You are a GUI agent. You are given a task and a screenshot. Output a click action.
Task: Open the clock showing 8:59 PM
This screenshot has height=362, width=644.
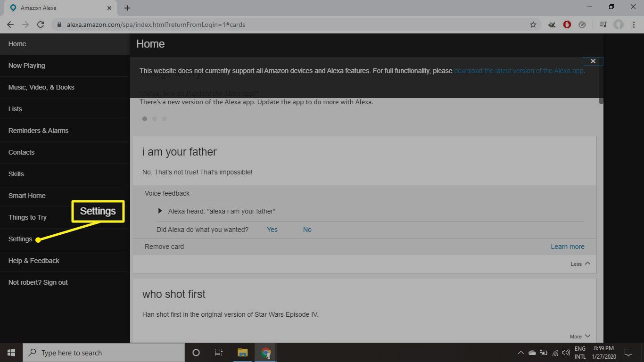pyautogui.click(x=603, y=353)
